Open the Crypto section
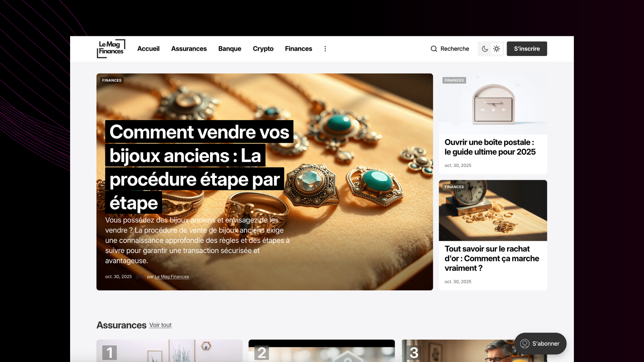Screen dimensions: 644x362 click(x=263, y=49)
